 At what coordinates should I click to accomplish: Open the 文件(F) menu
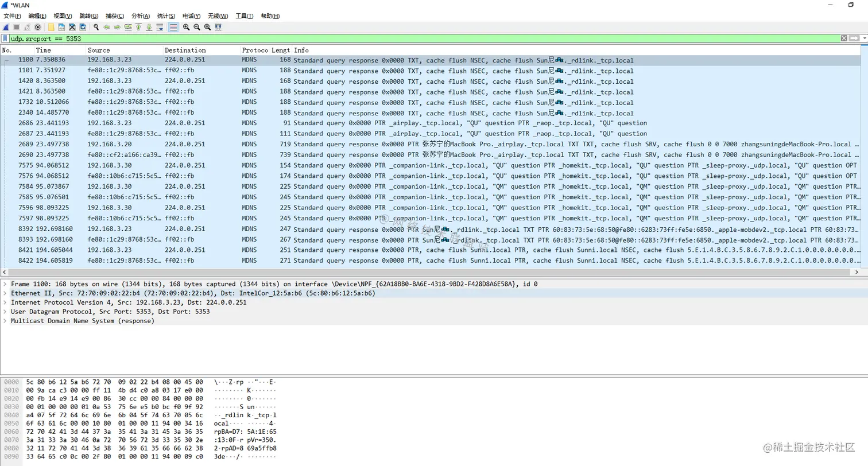12,16
